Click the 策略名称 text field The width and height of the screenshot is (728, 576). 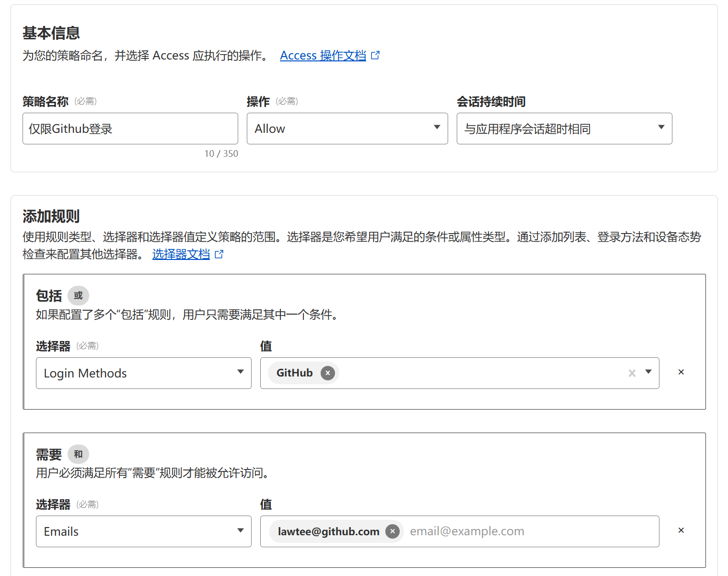pyautogui.click(x=130, y=129)
